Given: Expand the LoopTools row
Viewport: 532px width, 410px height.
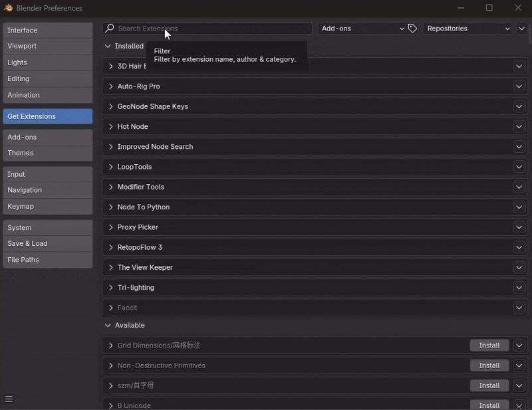Looking at the screenshot, I should pyautogui.click(x=110, y=167).
